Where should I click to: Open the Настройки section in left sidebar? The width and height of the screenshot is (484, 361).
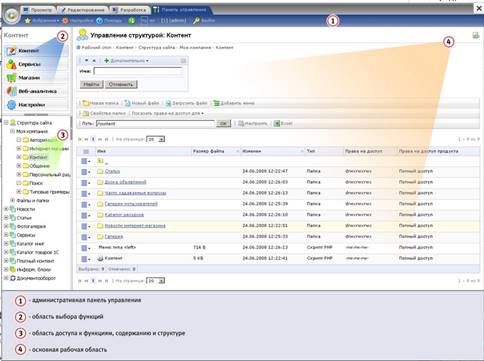pos(36,105)
